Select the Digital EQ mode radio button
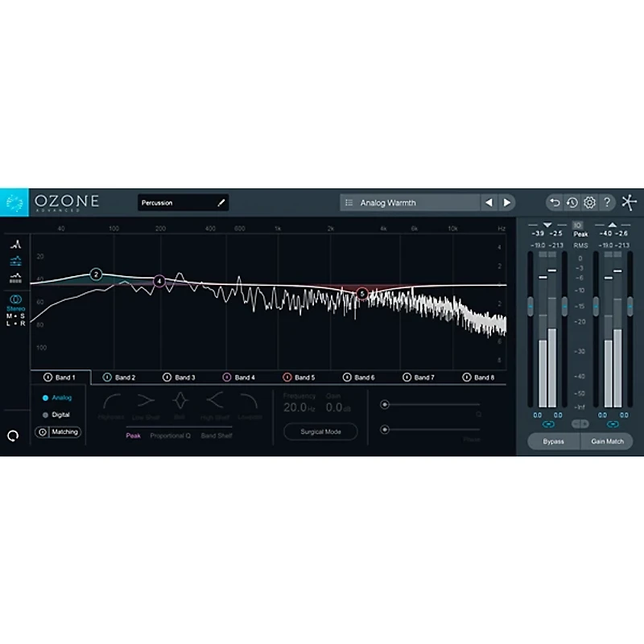Image resolution: width=644 pixels, height=644 pixels. click(x=46, y=415)
